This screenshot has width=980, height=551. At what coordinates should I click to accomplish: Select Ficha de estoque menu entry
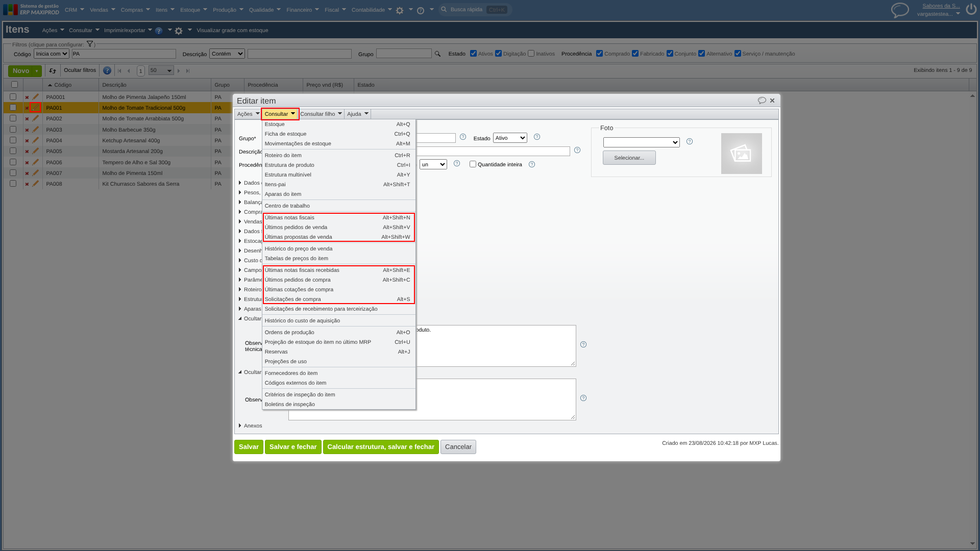(338, 134)
